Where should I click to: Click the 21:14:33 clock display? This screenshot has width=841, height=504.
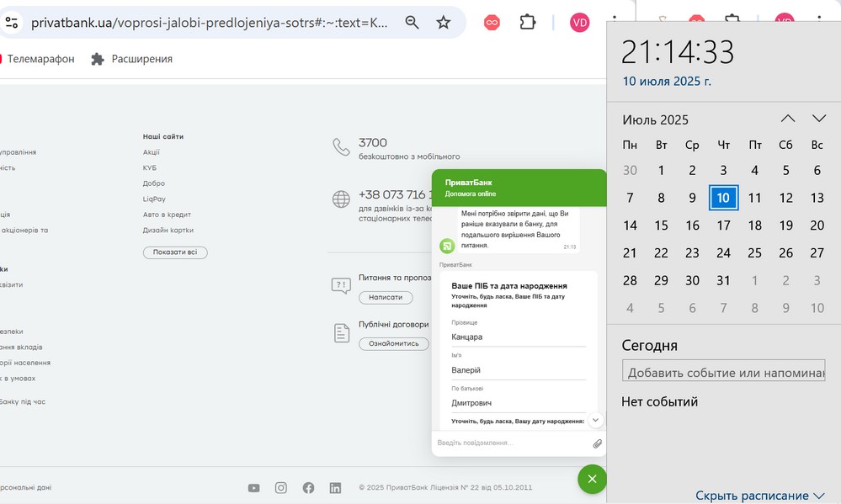tap(678, 52)
